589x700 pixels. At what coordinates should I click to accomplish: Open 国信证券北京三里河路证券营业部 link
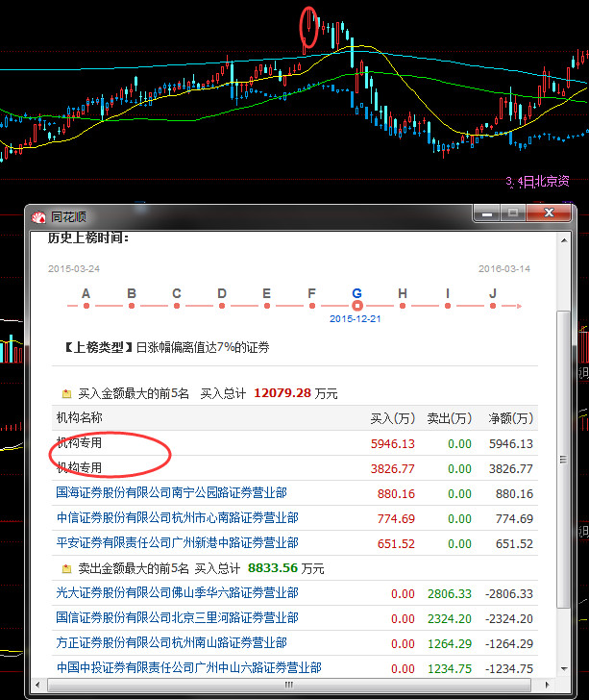tap(177, 618)
